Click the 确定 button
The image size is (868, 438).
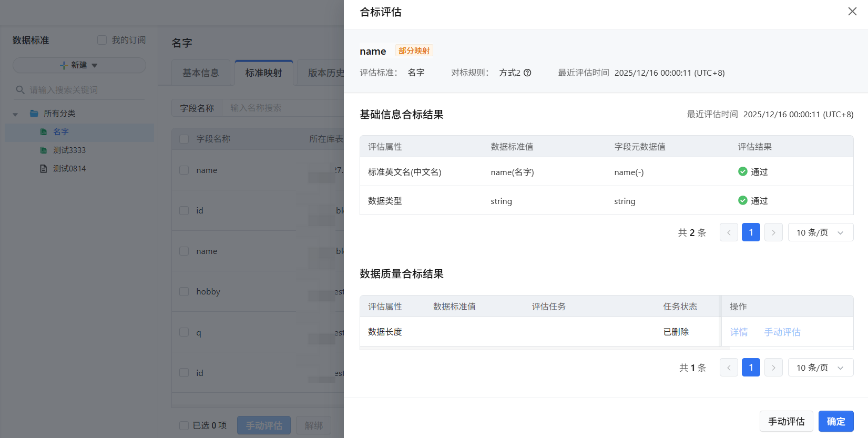point(835,421)
